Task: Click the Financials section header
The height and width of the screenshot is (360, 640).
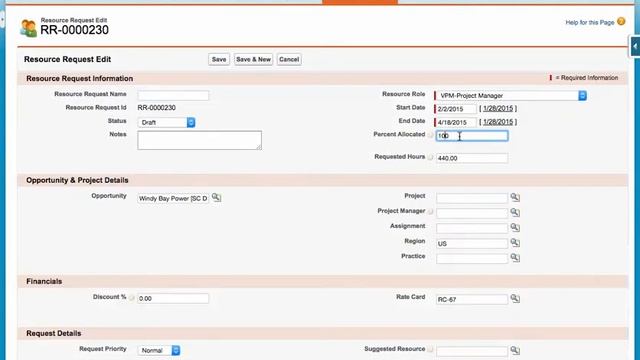Action: pos(44,281)
